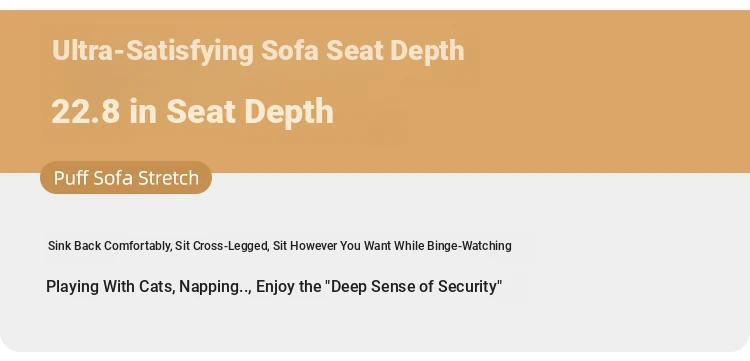Click the quoted "Deep Sense of Security" phrase
This screenshot has height=361, width=750.
413,286
